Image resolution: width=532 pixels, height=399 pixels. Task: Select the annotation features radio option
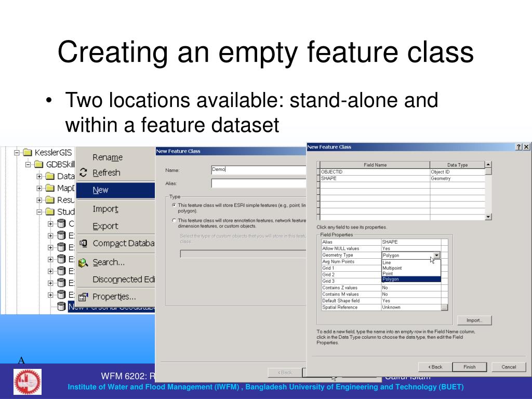[174, 220]
